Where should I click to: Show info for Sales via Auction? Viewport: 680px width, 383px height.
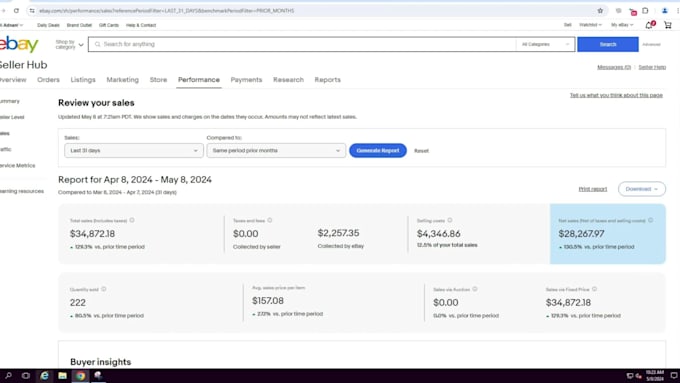475,289
